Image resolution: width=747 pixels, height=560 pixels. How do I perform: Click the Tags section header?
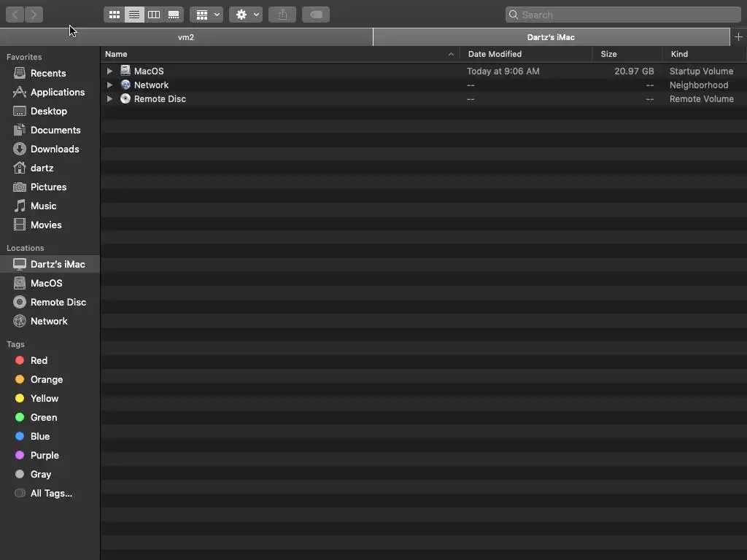(16, 344)
